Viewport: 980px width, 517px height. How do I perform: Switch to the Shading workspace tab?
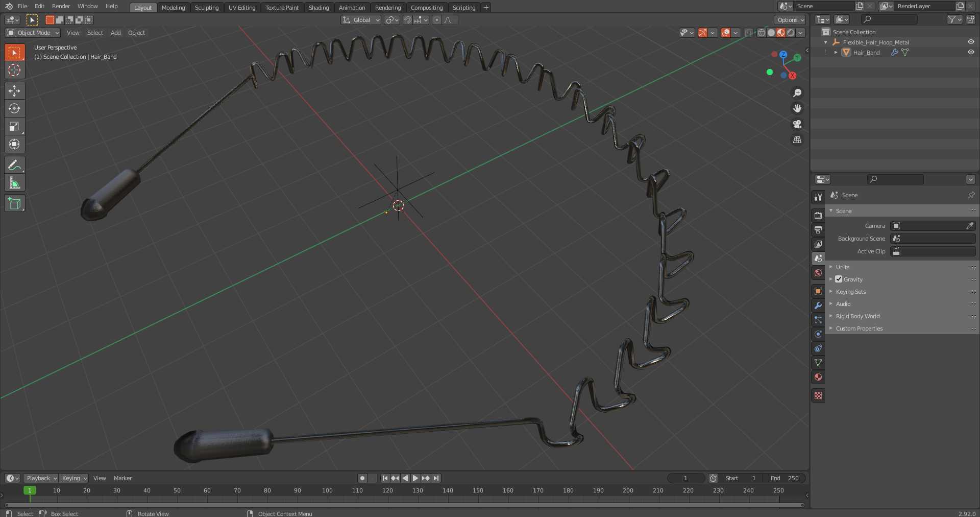click(318, 8)
